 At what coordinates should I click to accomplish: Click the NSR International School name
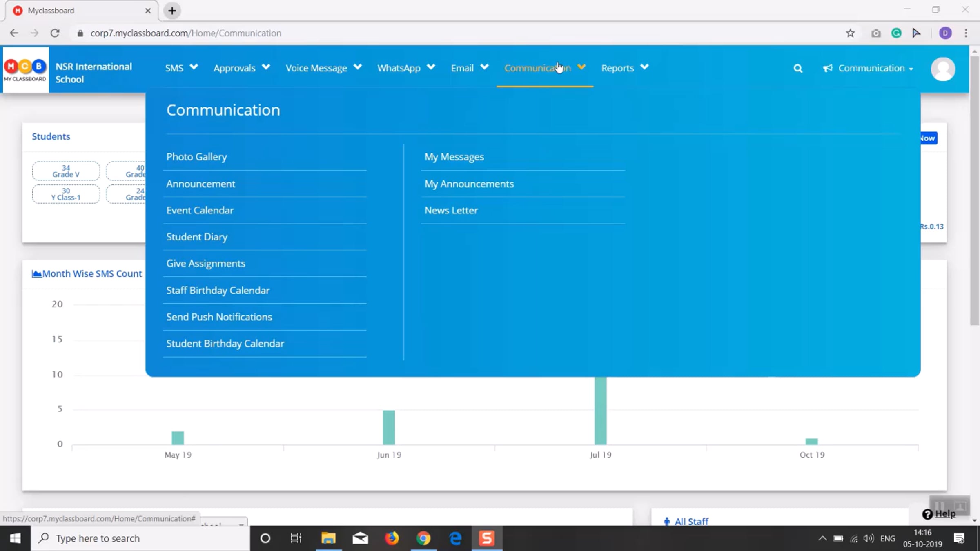tap(94, 73)
